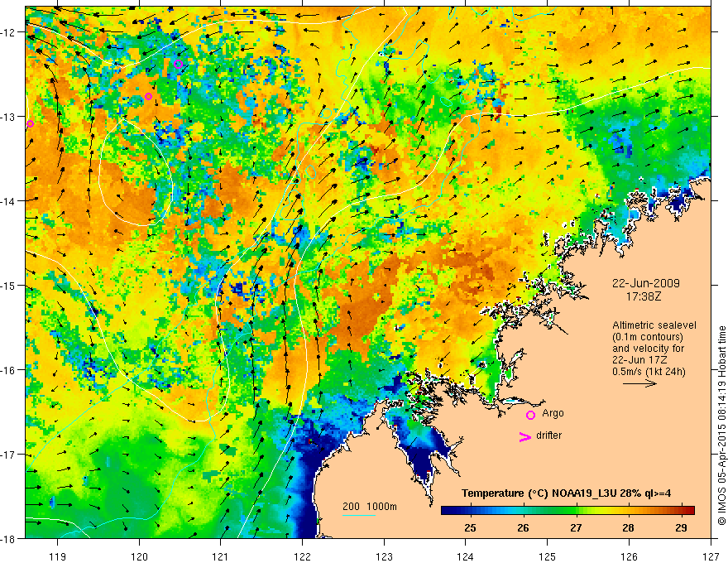Click the '200 1000m' depth contour label
Viewport: 728px width, 563px height.
coord(370,507)
